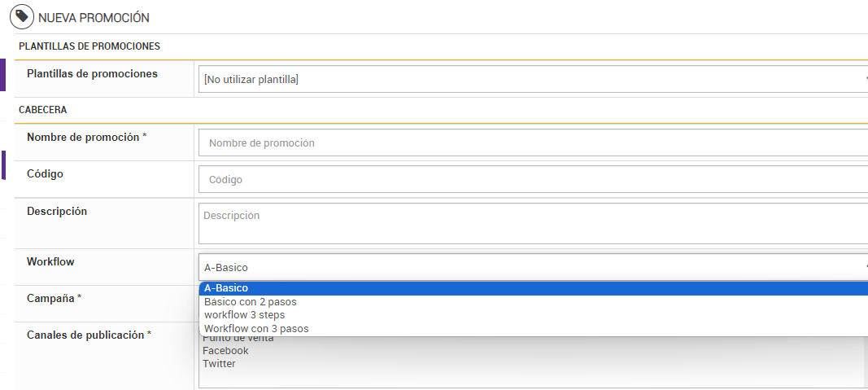Click the Código field label
This screenshot has height=390, width=868.
click(x=45, y=174)
